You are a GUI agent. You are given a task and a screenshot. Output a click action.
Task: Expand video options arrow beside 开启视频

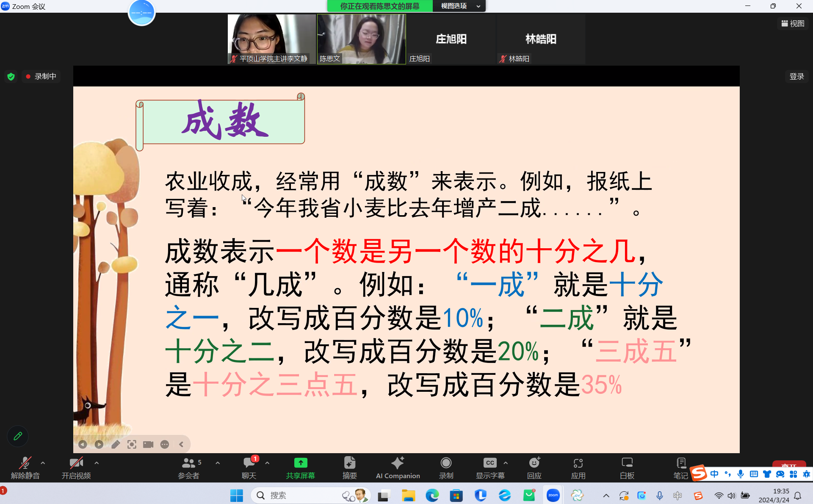click(x=97, y=463)
